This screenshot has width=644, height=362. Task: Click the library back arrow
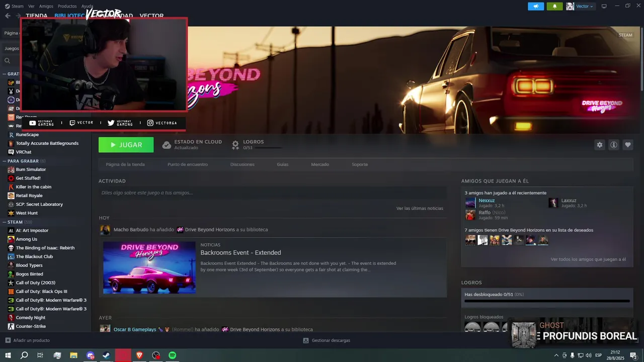click(8, 16)
